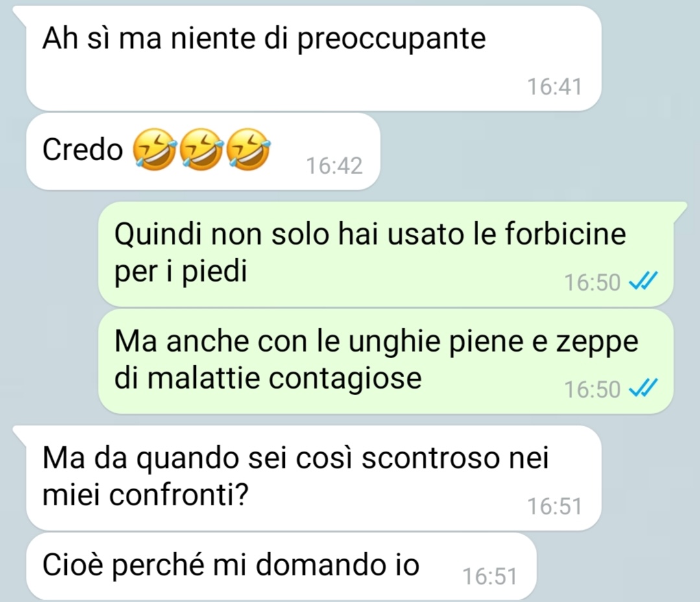
Task: Tap the middle laughing emoji in 'Credo' message
Action: point(201,149)
